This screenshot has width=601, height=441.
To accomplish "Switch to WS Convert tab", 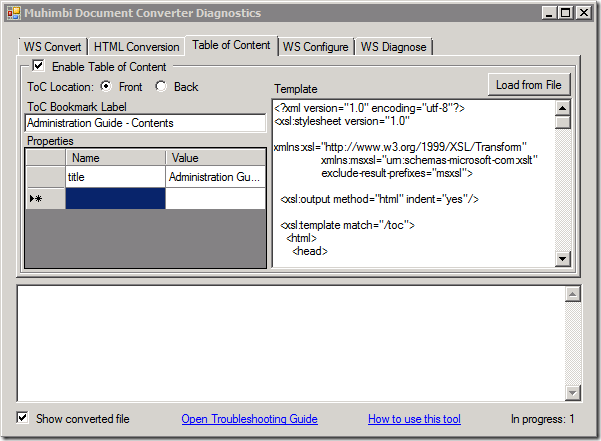I will click(x=53, y=47).
